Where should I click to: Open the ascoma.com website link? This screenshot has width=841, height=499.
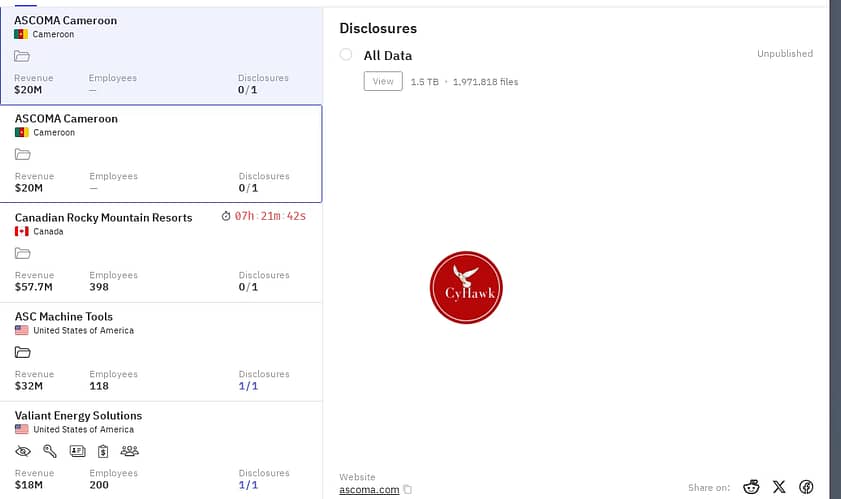[x=369, y=489]
